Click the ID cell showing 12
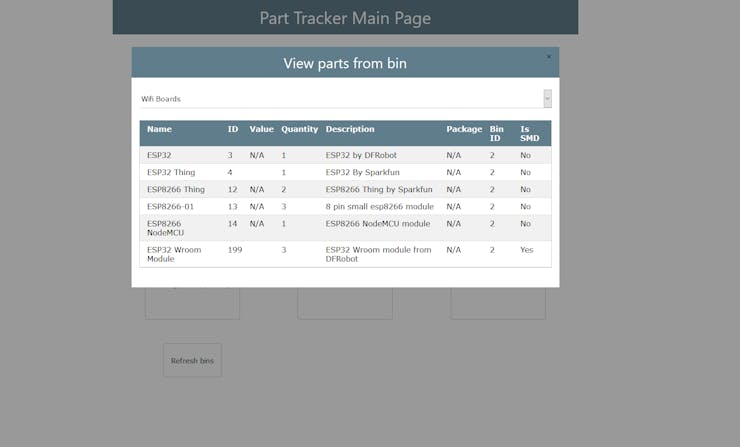The image size is (740, 447). pyautogui.click(x=233, y=189)
